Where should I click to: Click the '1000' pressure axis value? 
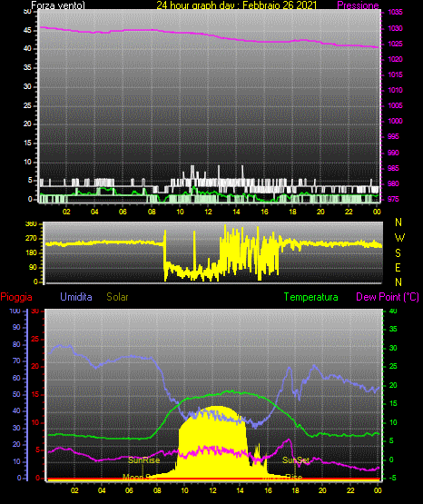pyautogui.click(x=395, y=121)
